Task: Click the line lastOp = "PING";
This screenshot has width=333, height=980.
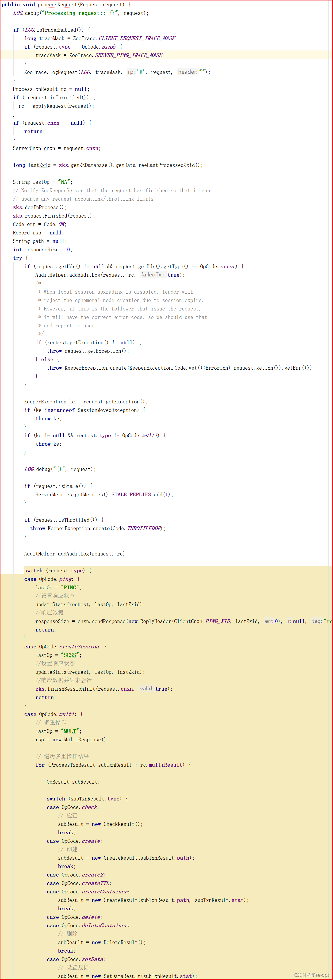Action: (x=59, y=588)
